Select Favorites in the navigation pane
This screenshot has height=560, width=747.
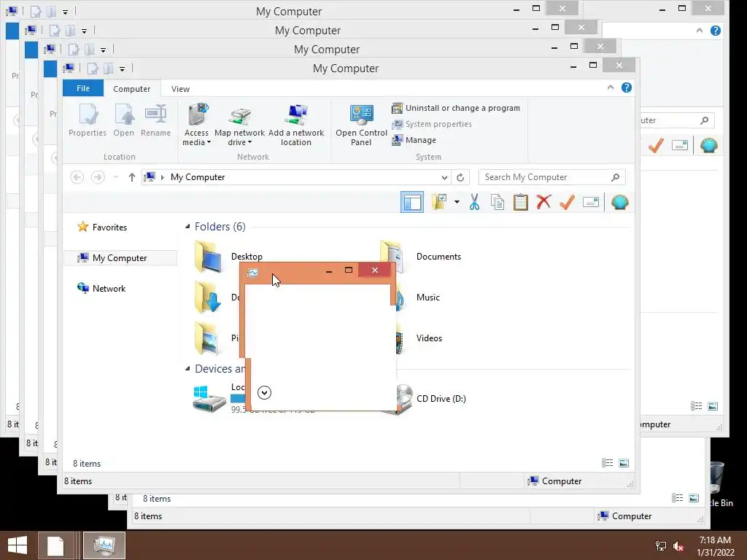pos(102,227)
